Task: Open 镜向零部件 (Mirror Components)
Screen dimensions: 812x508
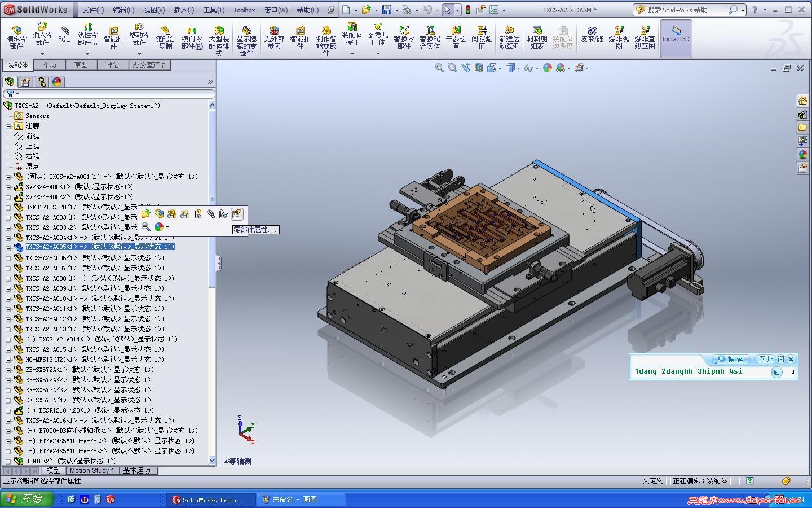Action: 192,37
